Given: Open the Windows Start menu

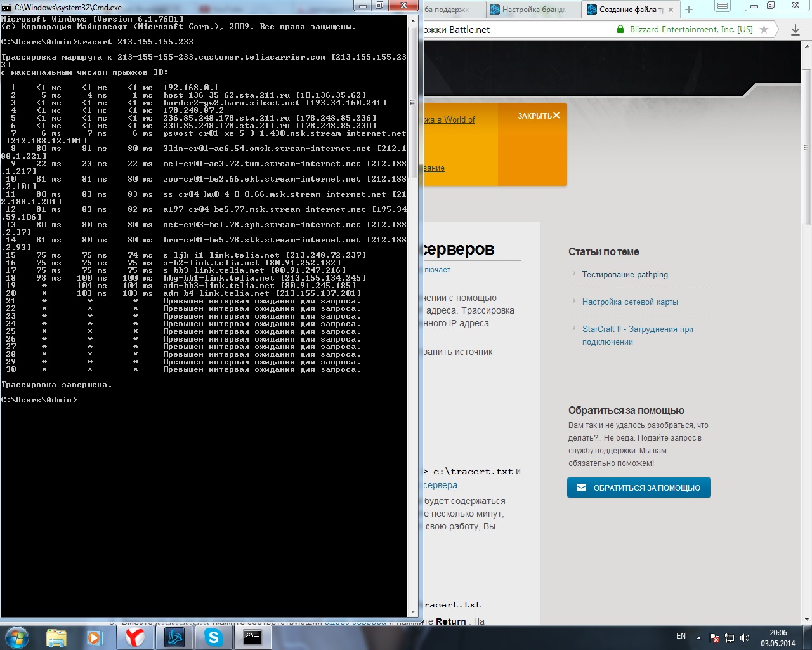Looking at the screenshot, I should coord(17,637).
